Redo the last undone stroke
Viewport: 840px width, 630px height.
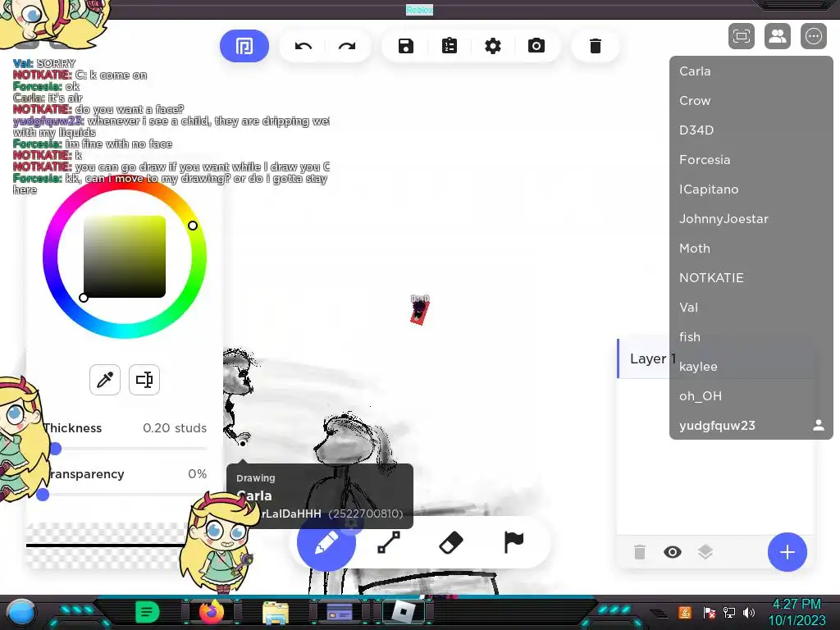(347, 46)
